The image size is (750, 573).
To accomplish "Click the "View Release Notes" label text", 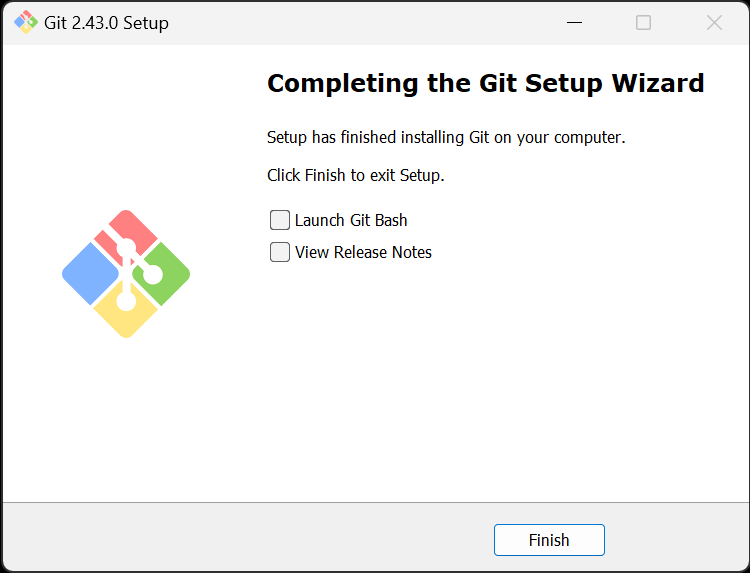I will pyautogui.click(x=363, y=252).
